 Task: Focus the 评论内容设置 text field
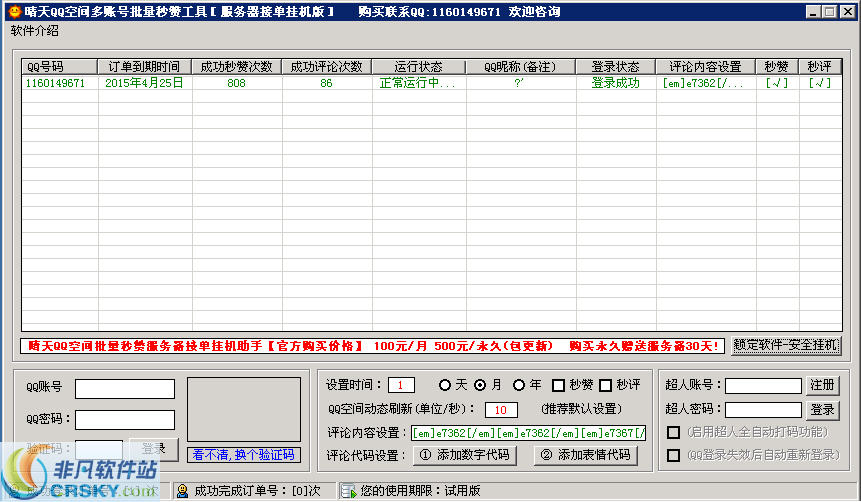pyautogui.click(x=528, y=433)
